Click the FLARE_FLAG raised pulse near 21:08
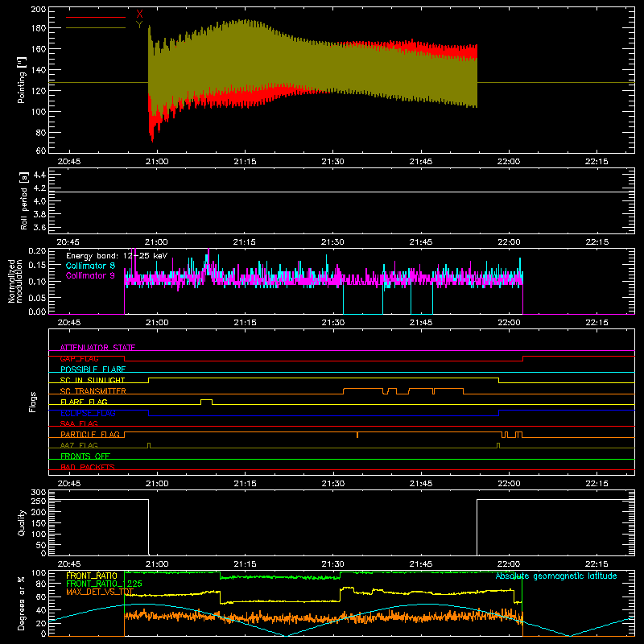Image resolution: width=644 pixels, height=644 pixels. tap(207, 402)
